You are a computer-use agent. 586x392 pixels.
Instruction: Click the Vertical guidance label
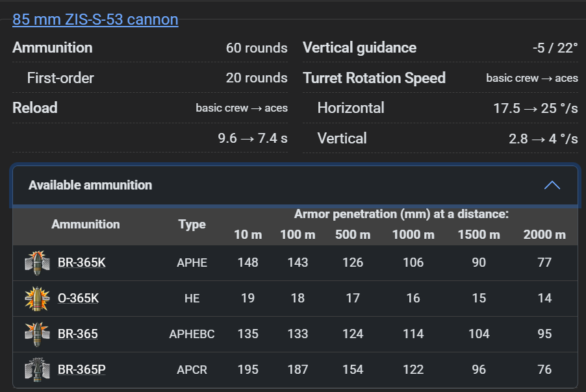click(x=359, y=48)
